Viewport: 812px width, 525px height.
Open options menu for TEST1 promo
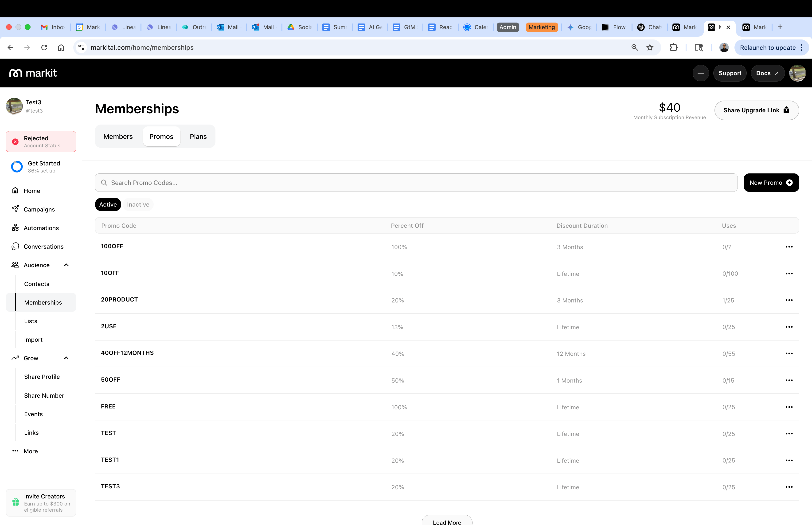coord(789,460)
